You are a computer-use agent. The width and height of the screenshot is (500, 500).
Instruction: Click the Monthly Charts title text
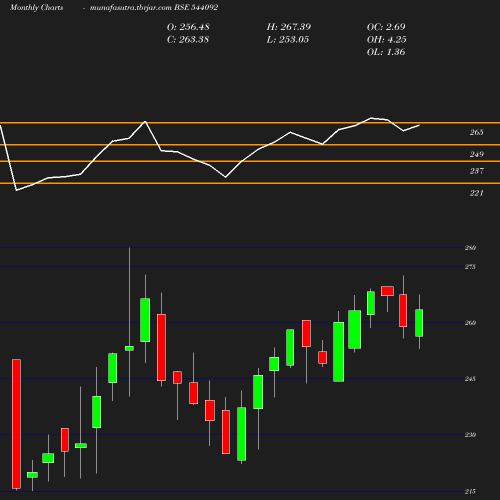click(x=37, y=8)
